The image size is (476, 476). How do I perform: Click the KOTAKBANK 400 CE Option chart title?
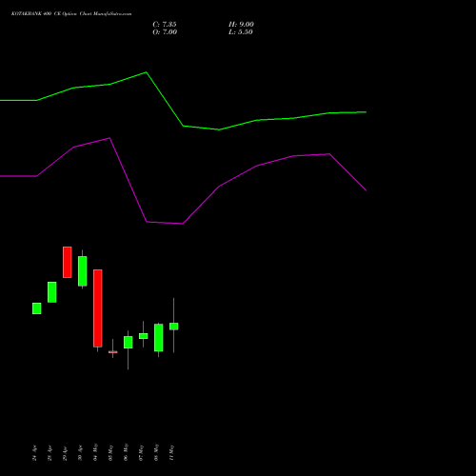tap(71, 13)
